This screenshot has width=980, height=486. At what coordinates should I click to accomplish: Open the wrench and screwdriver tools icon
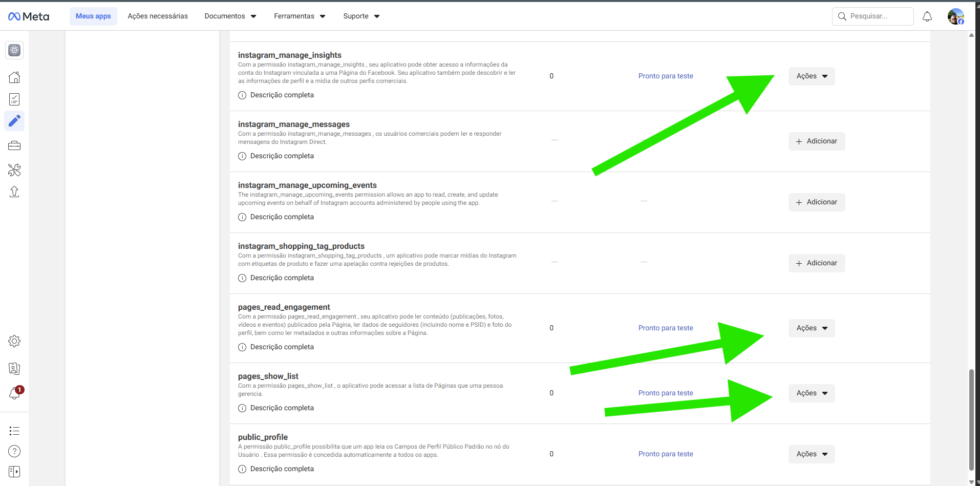[14, 170]
